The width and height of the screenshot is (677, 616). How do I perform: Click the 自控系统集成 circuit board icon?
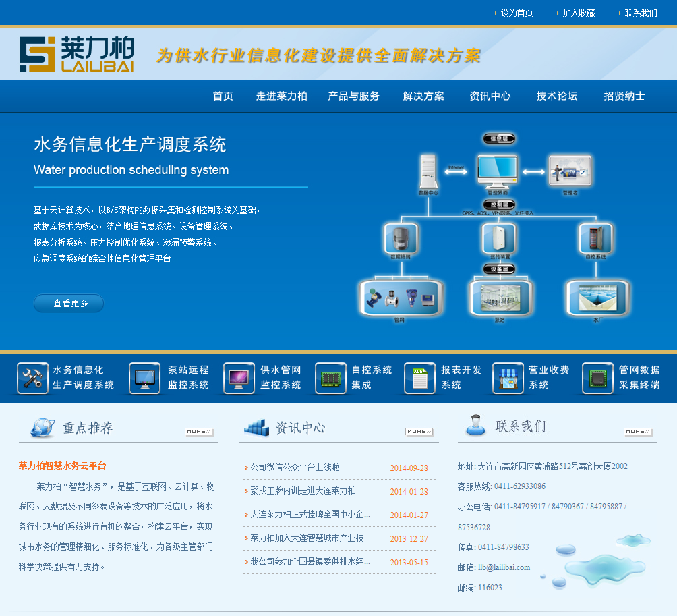pos(330,378)
